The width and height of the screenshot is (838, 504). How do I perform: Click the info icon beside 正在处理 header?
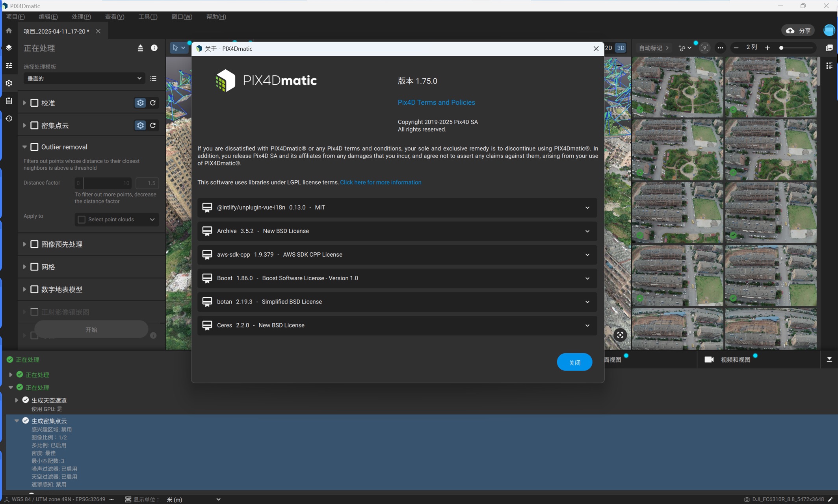[154, 48]
